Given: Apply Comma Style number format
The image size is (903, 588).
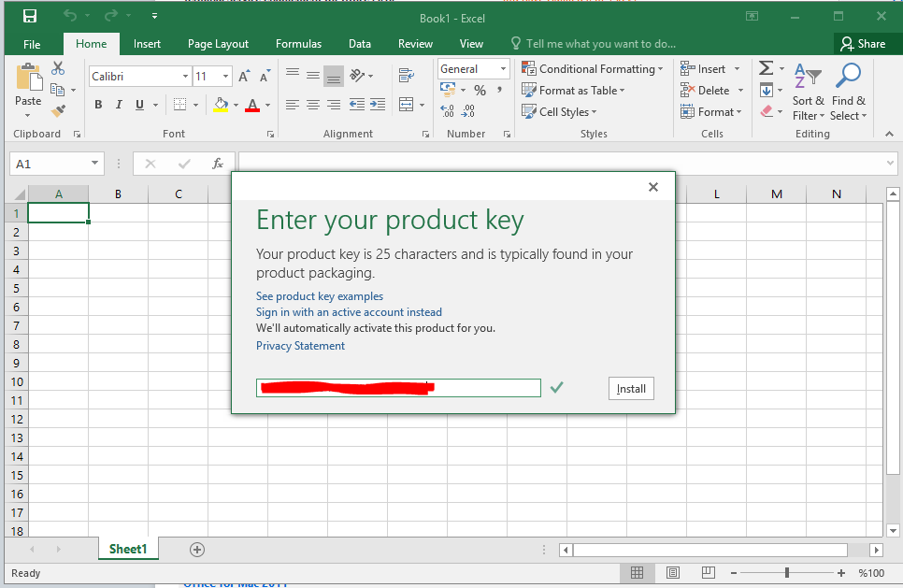Looking at the screenshot, I should 499,90.
